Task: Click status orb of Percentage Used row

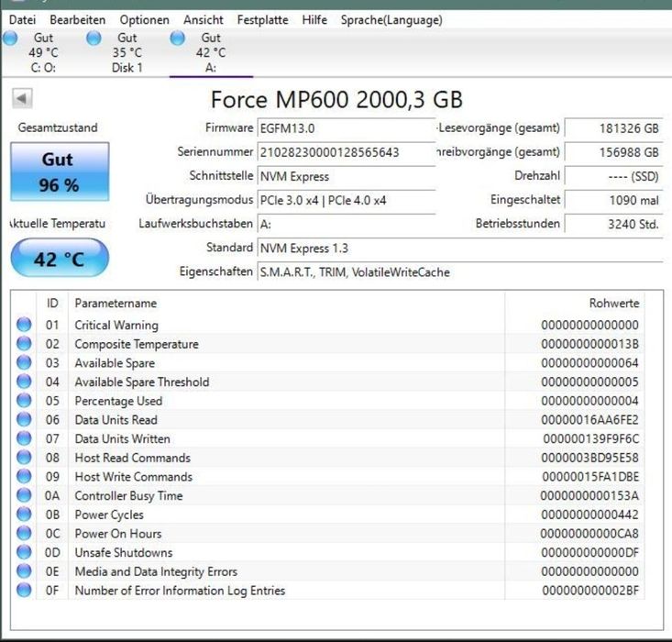Action: click(24, 401)
